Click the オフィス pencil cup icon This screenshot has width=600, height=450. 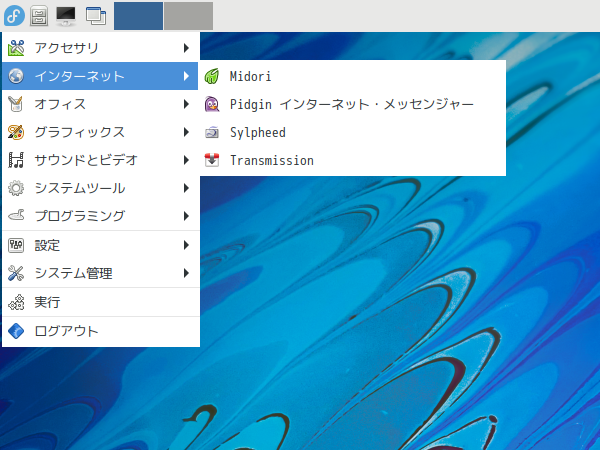click(16, 104)
